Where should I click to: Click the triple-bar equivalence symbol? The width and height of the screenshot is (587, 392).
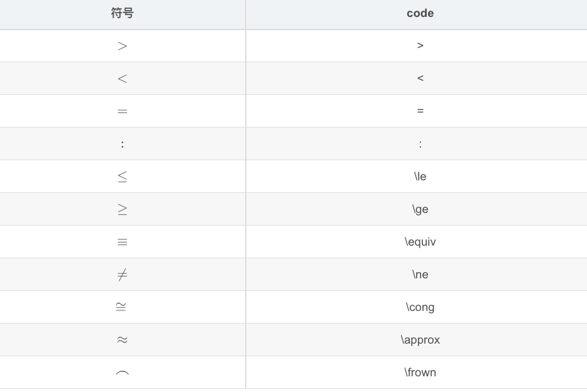pyautogui.click(x=122, y=242)
